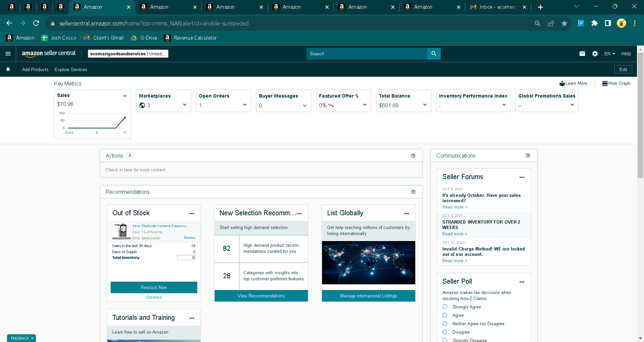Select the Disagree poll option

[445, 332]
